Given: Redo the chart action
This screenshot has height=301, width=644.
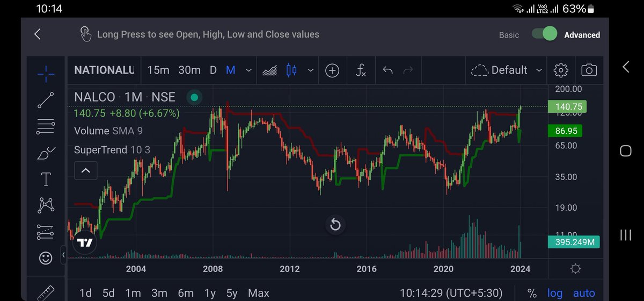Looking at the screenshot, I should [408, 70].
